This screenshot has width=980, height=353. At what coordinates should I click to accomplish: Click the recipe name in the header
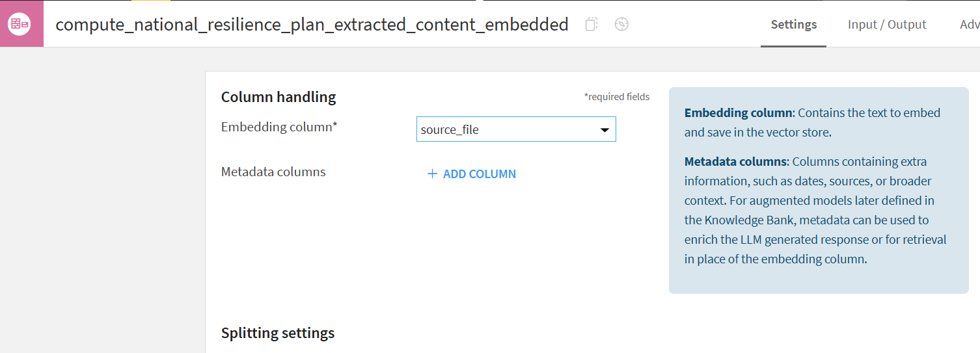312,25
